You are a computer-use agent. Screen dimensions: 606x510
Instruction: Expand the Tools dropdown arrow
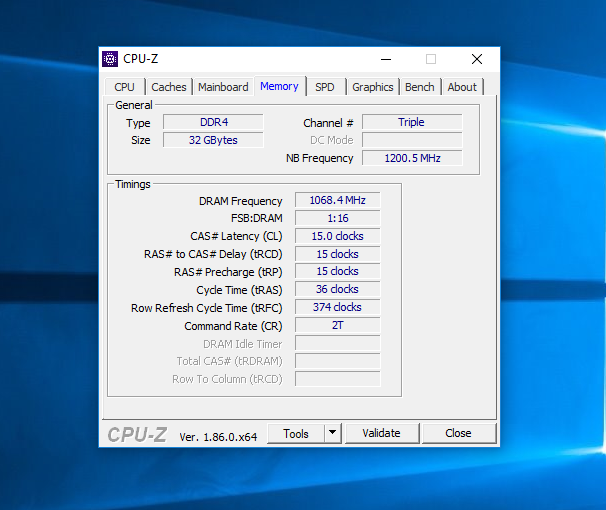pos(333,434)
